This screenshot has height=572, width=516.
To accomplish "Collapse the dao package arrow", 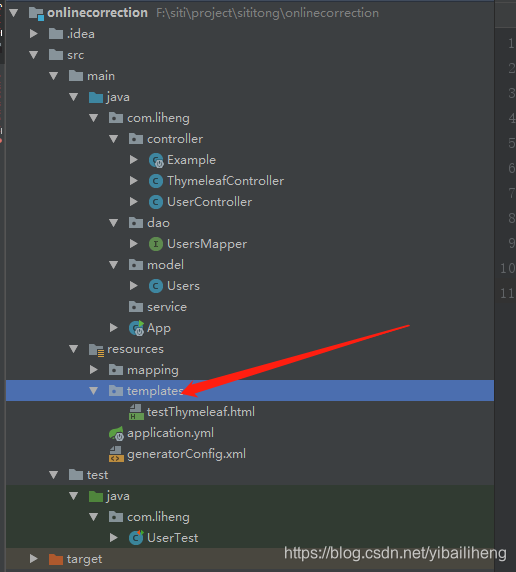I will (113, 223).
